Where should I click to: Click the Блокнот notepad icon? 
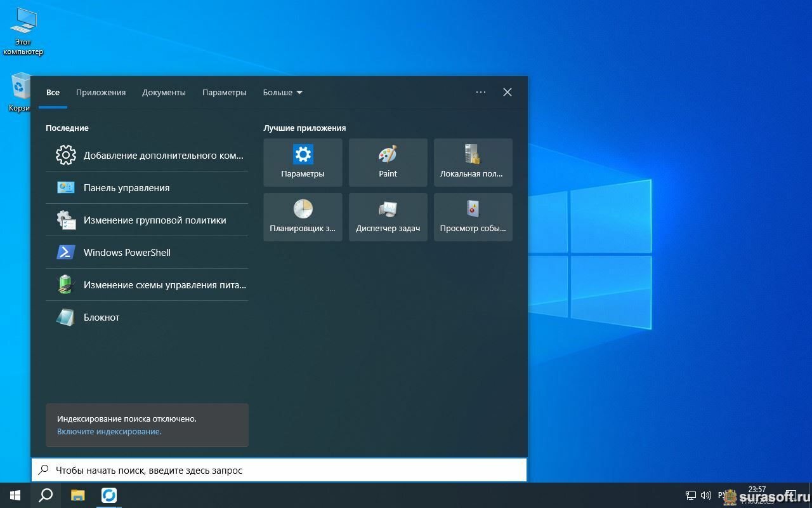pyautogui.click(x=65, y=317)
